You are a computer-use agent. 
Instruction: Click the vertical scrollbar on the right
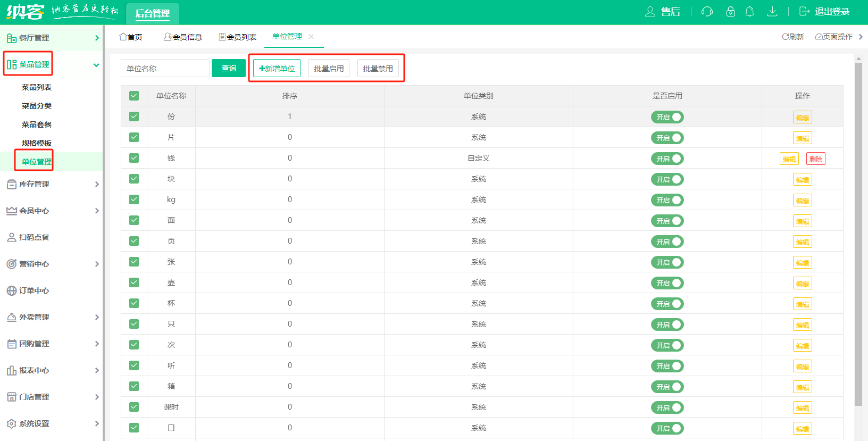(858, 234)
